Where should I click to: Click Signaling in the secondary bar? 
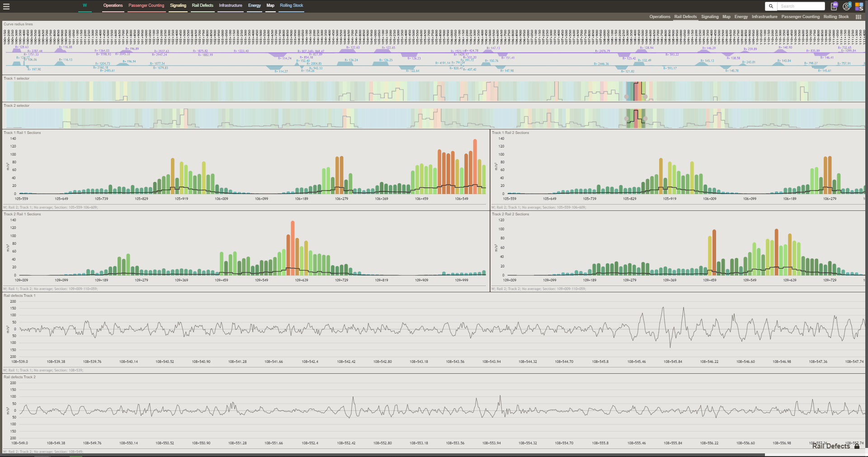coord(710,17)
